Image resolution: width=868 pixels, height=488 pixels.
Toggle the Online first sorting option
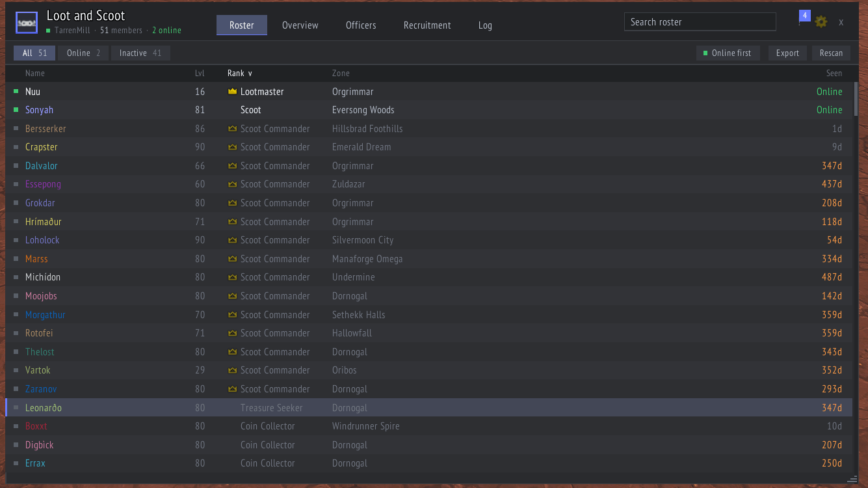728,53
